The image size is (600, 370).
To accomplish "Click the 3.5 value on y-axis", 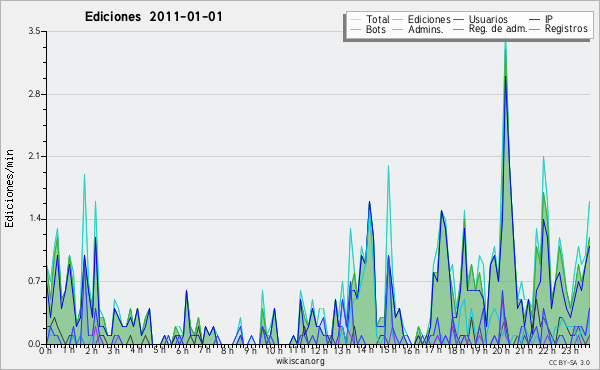I will [34, 31].
